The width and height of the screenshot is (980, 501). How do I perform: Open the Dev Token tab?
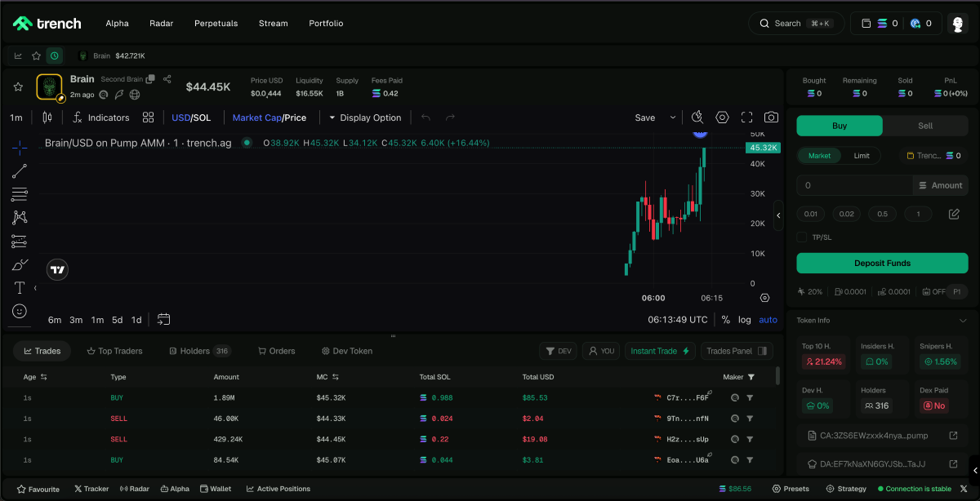click(x=347, y=351)
